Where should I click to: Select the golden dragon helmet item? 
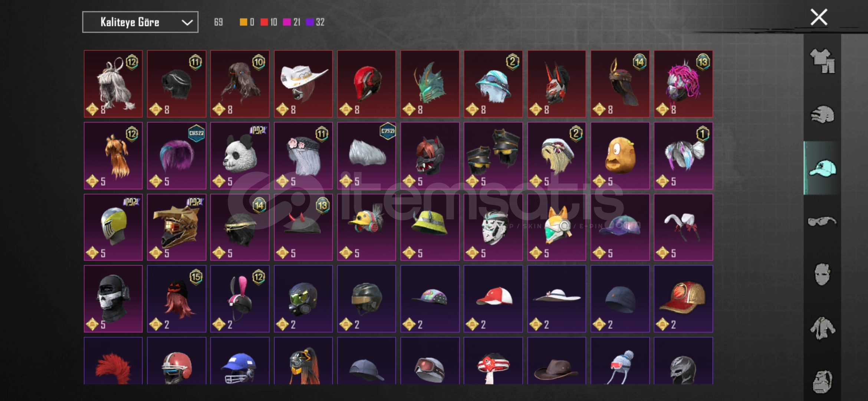(177, 227)
